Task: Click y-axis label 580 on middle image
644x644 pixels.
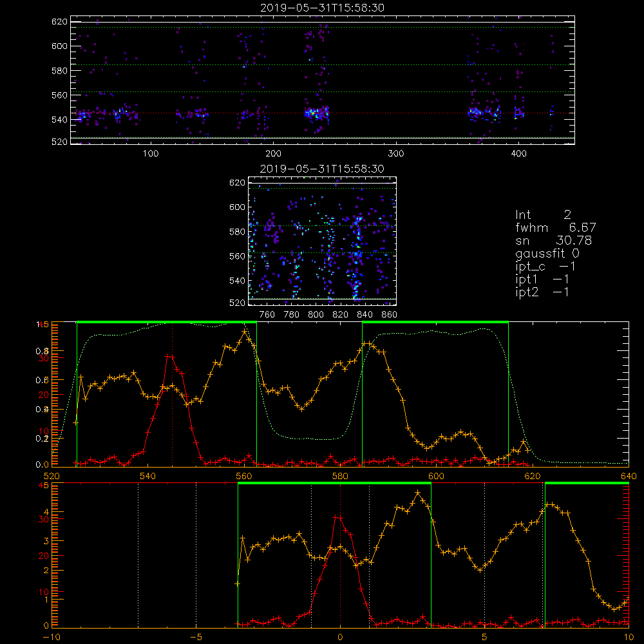Action: [237, 232]
